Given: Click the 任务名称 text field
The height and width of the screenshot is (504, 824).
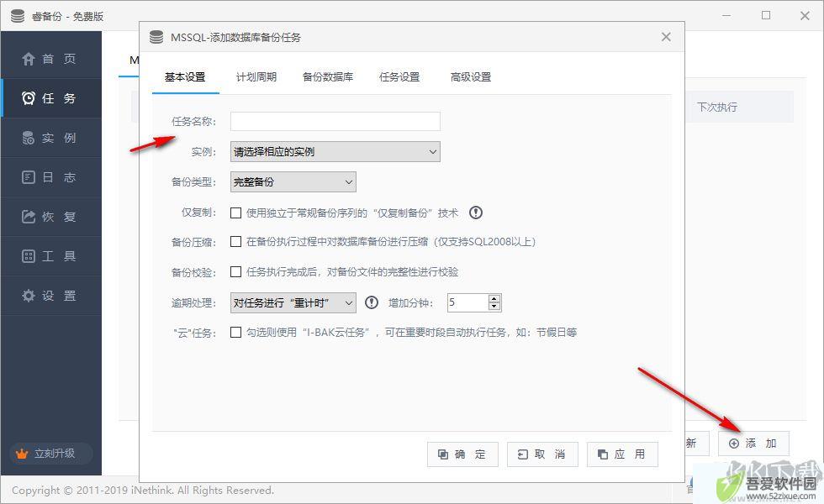Looking at the screenshot, I should (x=335, y=121).
